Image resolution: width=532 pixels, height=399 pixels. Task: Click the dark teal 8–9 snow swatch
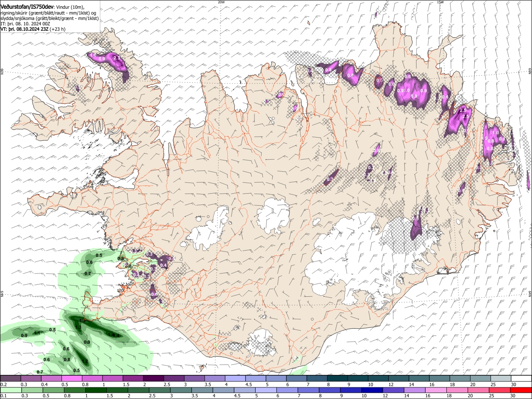pos(337,379)
